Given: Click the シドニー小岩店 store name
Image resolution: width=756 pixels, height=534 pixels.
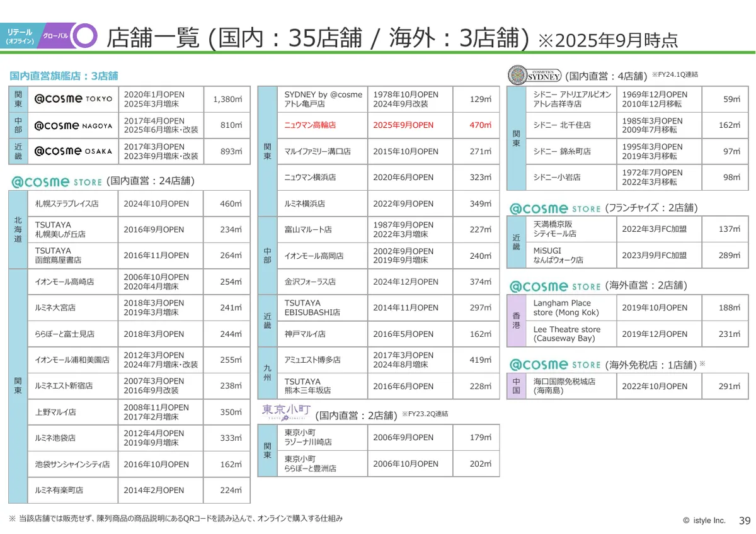Looking at the screenshot, I should [557, 178].
